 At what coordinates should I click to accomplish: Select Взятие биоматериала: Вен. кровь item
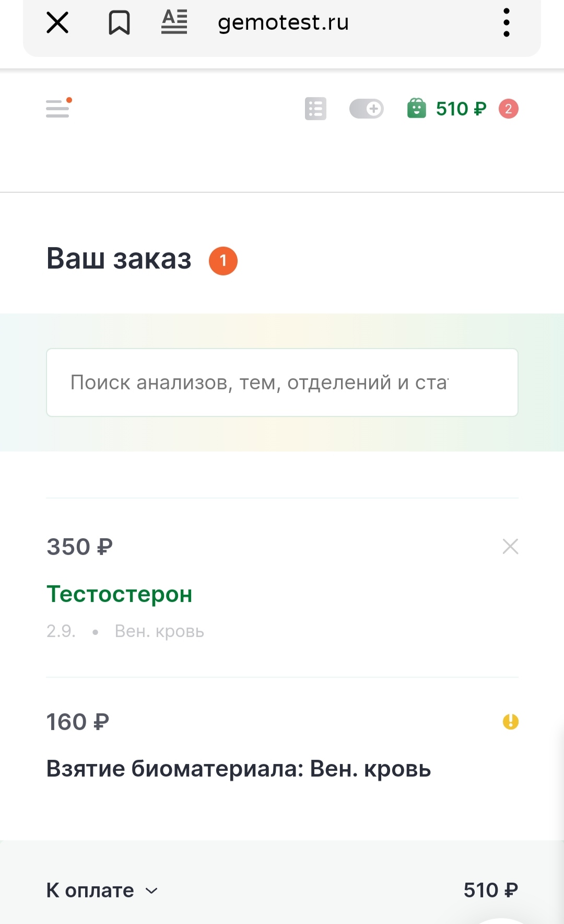click(x=238, y=769)
